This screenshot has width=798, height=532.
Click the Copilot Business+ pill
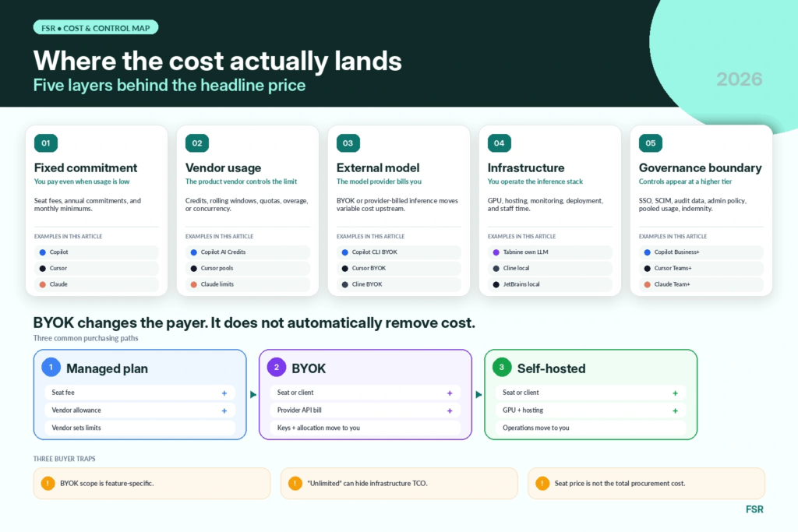(701, 252)
